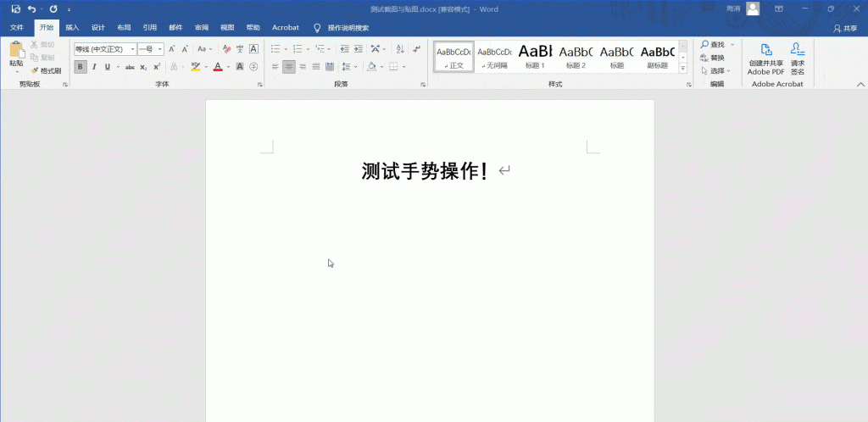Click the Paste (粘贴) clipboard icon
This screenshot has height=422, width=868.
point(17,50)
